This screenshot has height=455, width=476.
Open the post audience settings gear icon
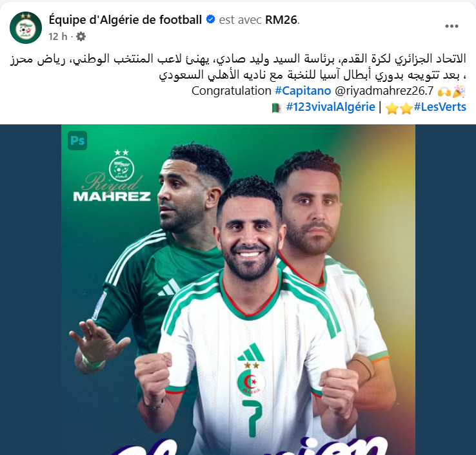coord(81,36)
